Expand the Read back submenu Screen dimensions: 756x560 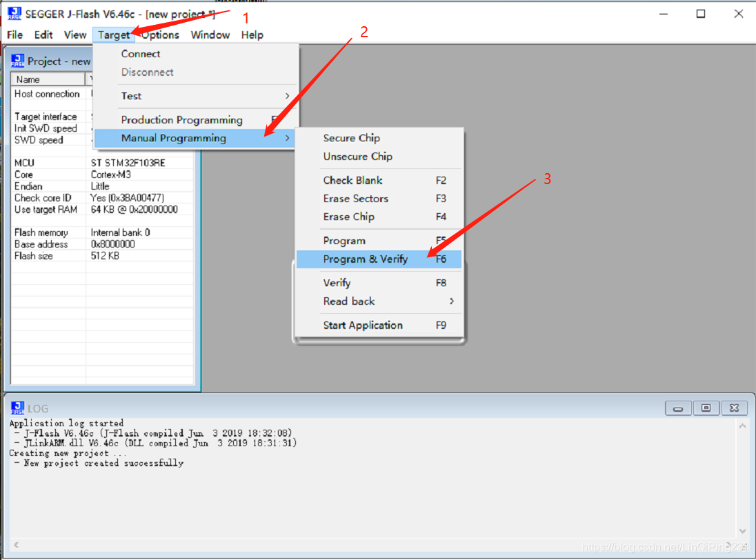[379, 301]
